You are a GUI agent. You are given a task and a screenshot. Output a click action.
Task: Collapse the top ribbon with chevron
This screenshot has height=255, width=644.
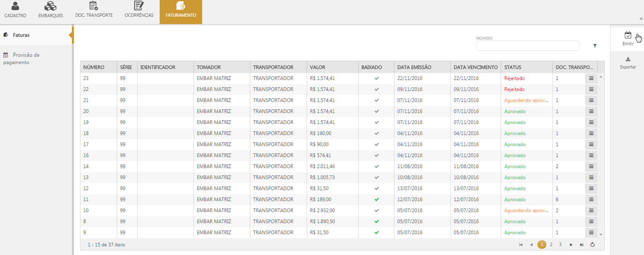(x=641, y=19)
